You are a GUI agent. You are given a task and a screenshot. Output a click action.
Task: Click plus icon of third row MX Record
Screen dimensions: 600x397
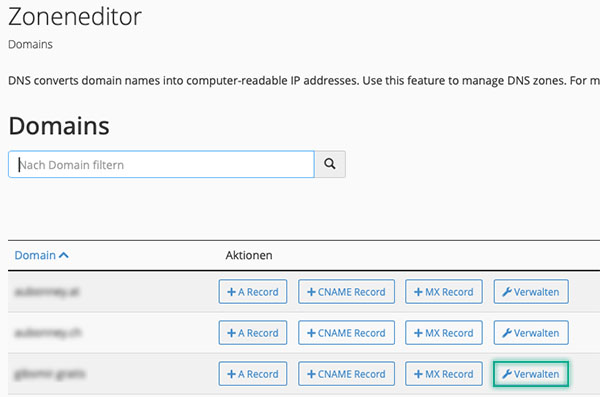pyautogui.click(x=418, y=374)
